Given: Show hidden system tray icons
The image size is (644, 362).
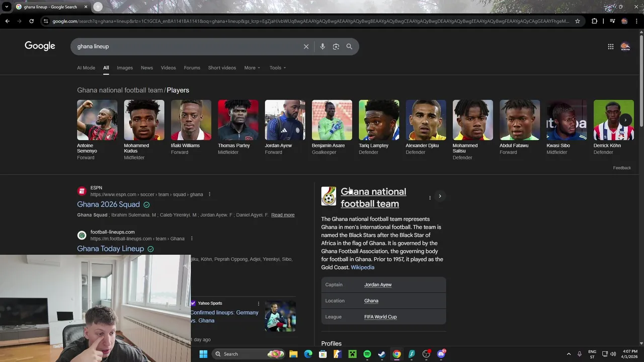Looking at the screenshot, I should click(569, 354).
